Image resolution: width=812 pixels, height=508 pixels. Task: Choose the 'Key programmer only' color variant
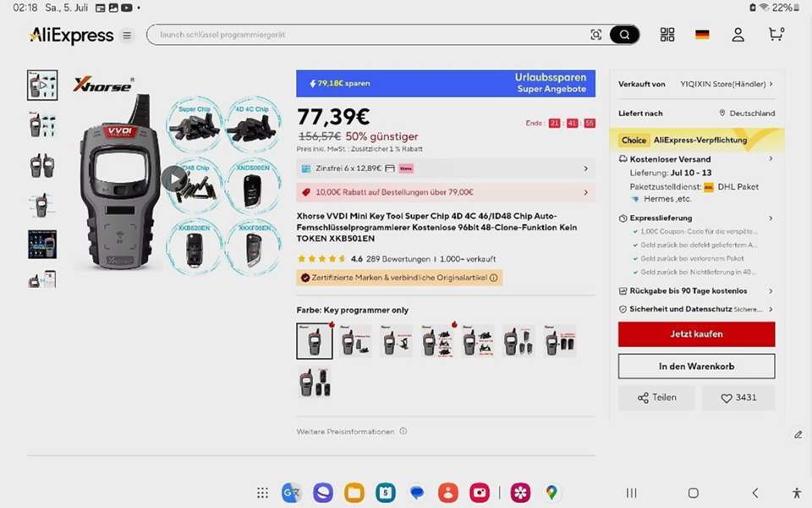coord(315,341)
